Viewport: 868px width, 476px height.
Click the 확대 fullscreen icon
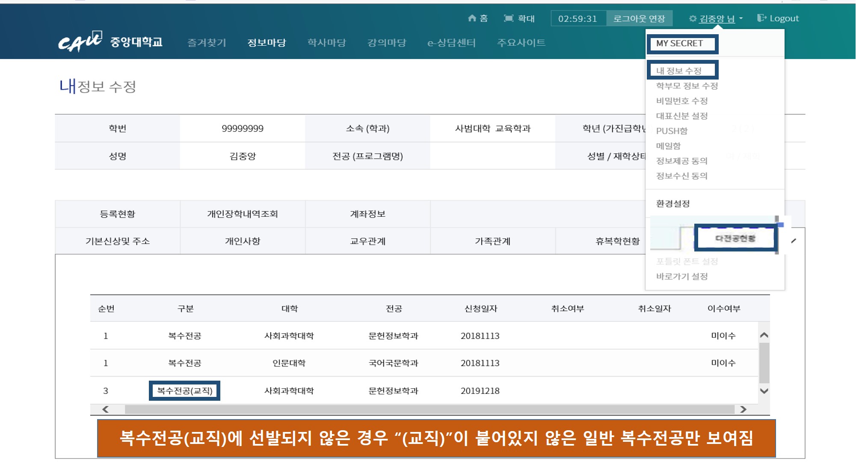point(509,18)
